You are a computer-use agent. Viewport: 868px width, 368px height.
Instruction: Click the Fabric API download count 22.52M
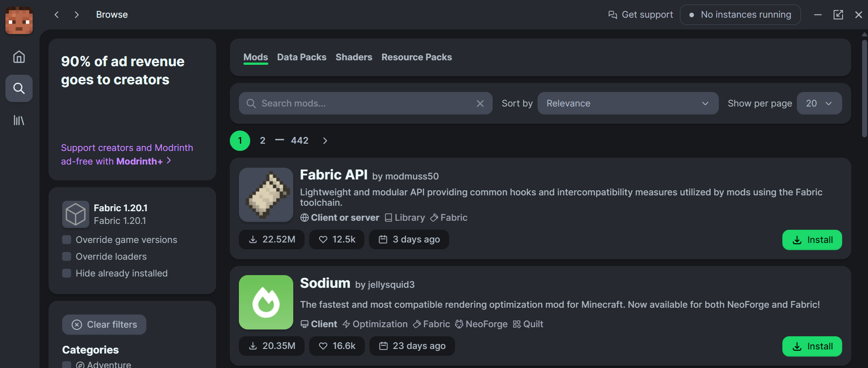pyautogui.click(x=272, y=239)
